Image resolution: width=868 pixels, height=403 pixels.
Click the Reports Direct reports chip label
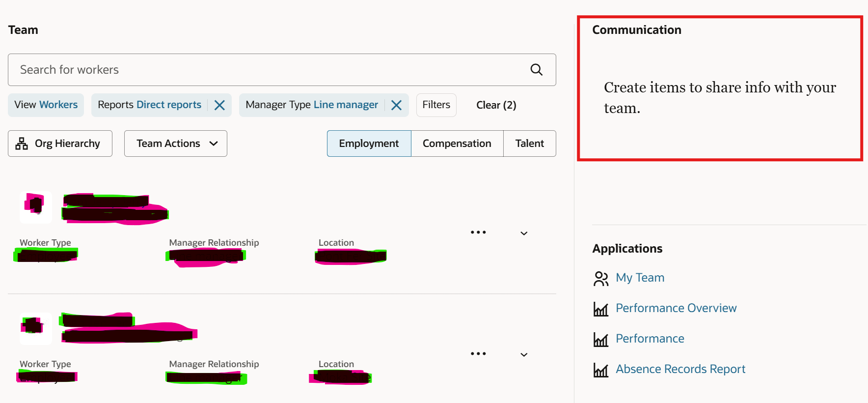point(150,105)
